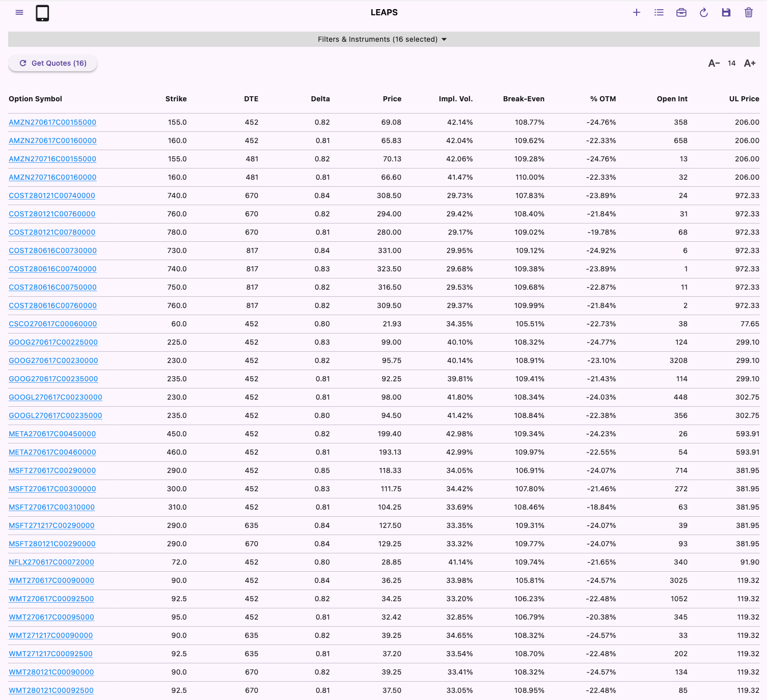The image size is (767, 700).
Task: Click the font size value 14
Action: (x=731, y=63)
